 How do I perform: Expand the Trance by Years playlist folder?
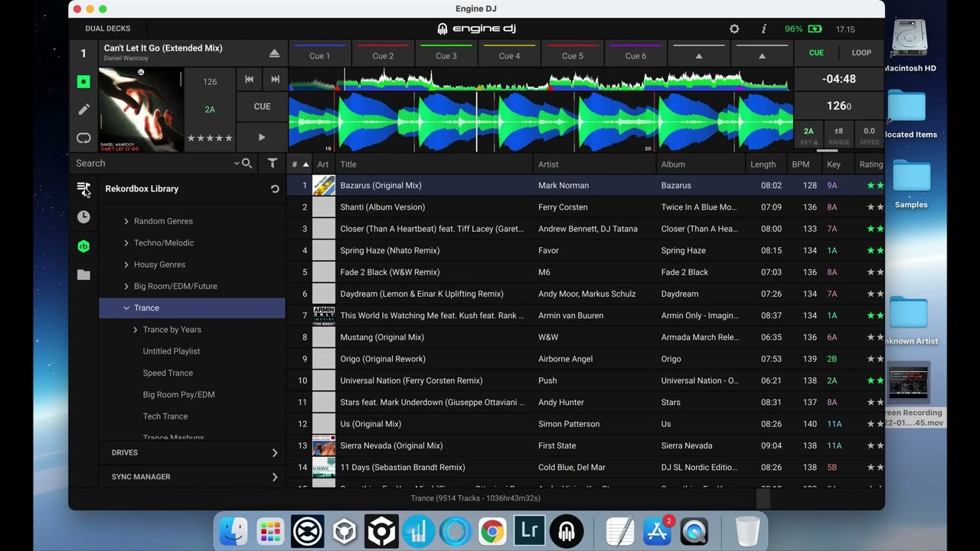[x=136, y=330]
